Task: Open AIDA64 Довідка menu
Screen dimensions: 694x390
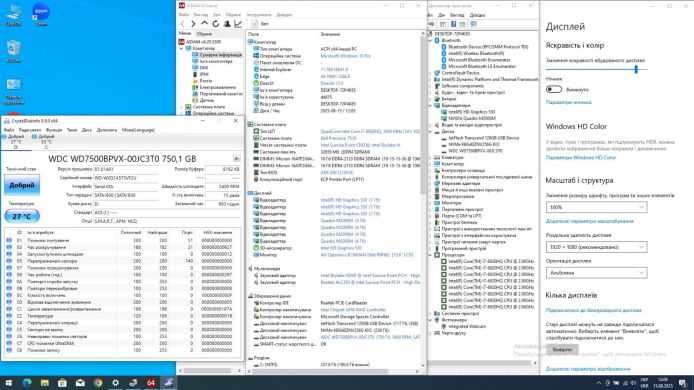Action: pos(284,15)
